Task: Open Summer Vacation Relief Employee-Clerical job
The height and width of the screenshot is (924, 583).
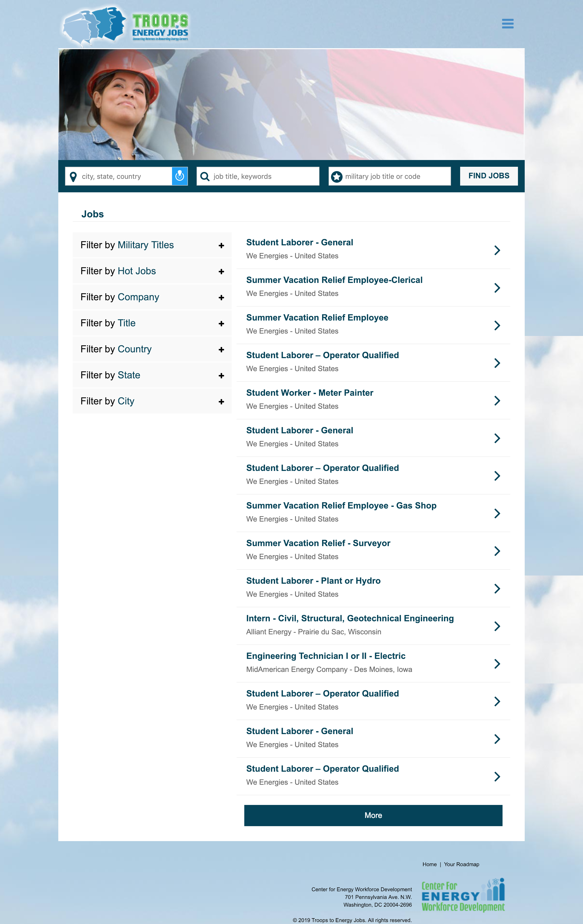Action: [334, 280]
